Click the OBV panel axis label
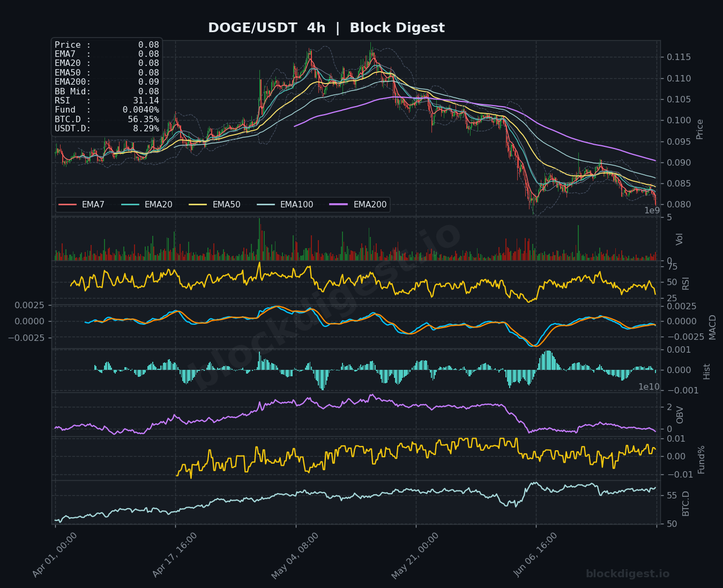 680,415
